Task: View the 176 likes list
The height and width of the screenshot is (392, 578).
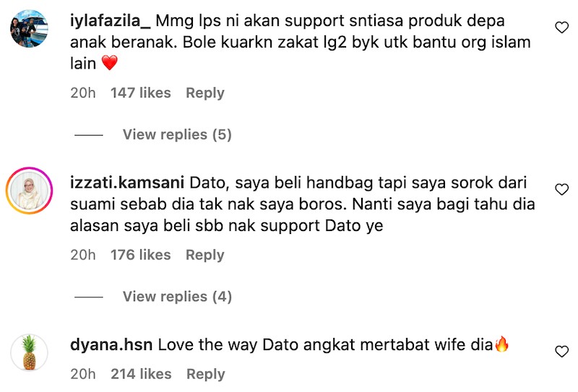Action: click(140, 255)
